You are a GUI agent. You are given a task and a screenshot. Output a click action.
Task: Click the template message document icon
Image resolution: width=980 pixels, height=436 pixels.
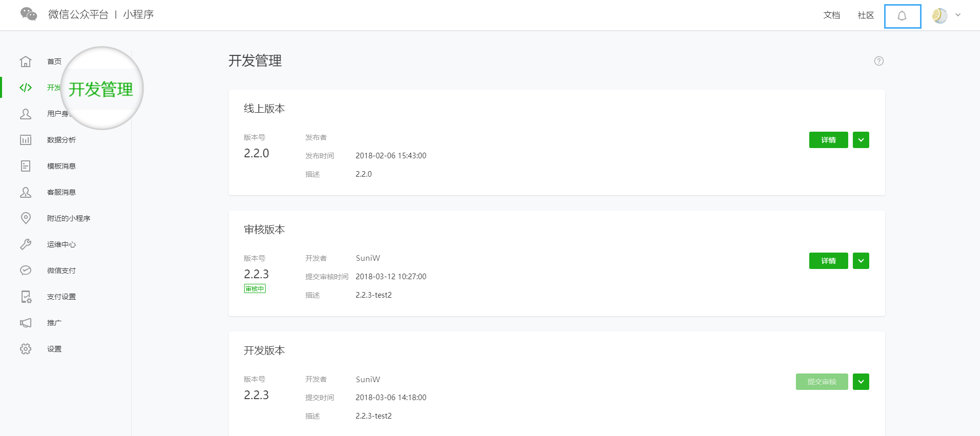26,166
